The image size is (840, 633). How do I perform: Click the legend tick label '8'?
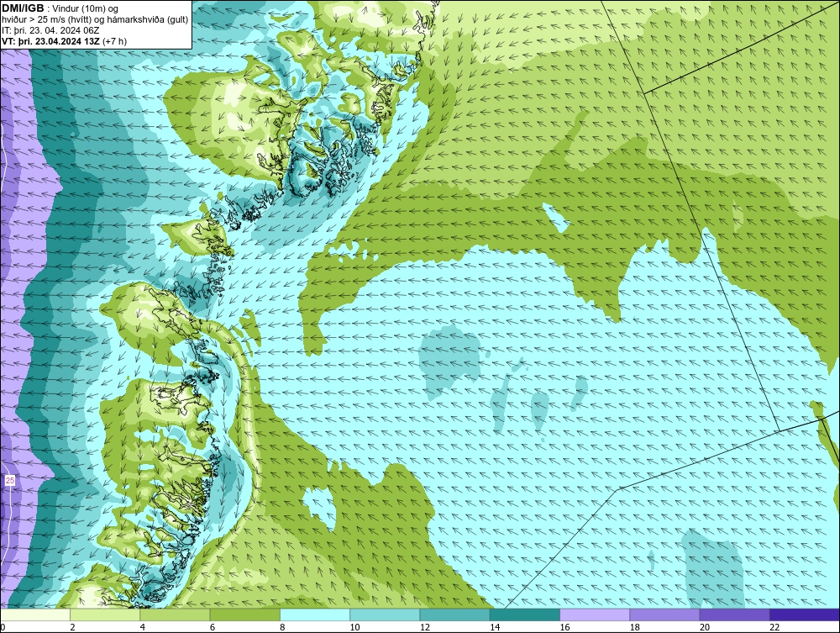[x=282, y=627]
